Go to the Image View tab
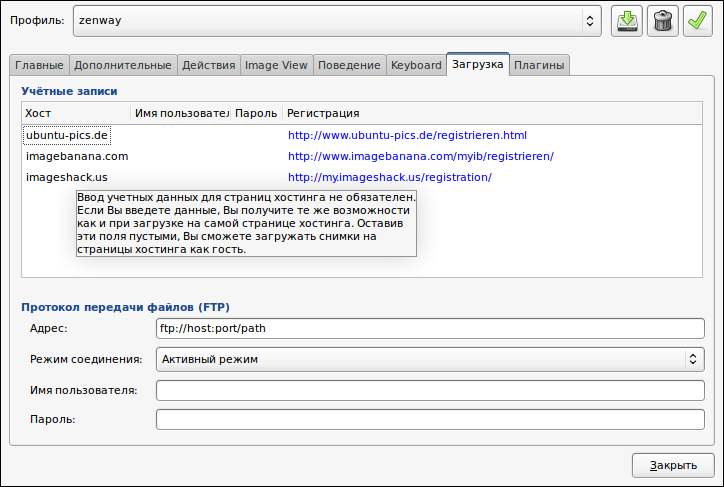 (276, 65)
